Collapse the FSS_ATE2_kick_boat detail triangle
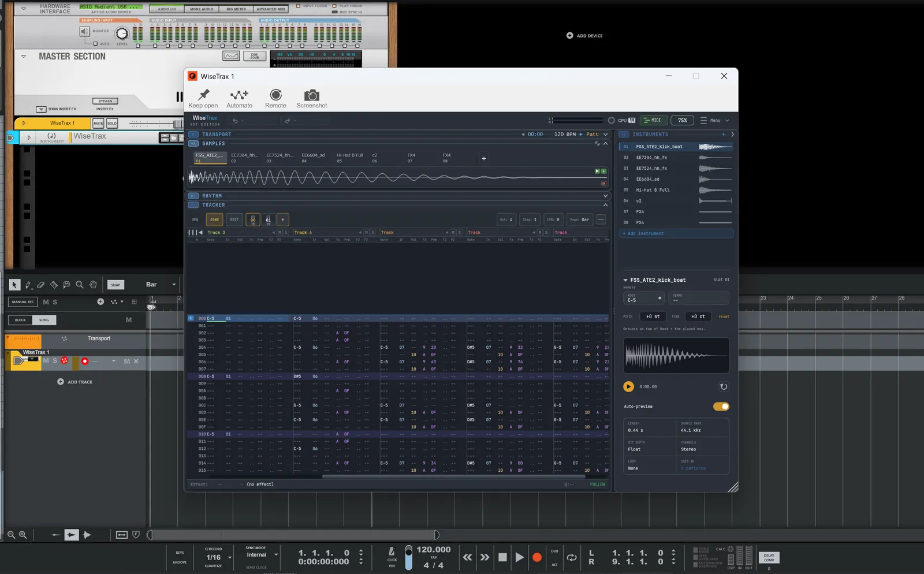 click(625, 280)
